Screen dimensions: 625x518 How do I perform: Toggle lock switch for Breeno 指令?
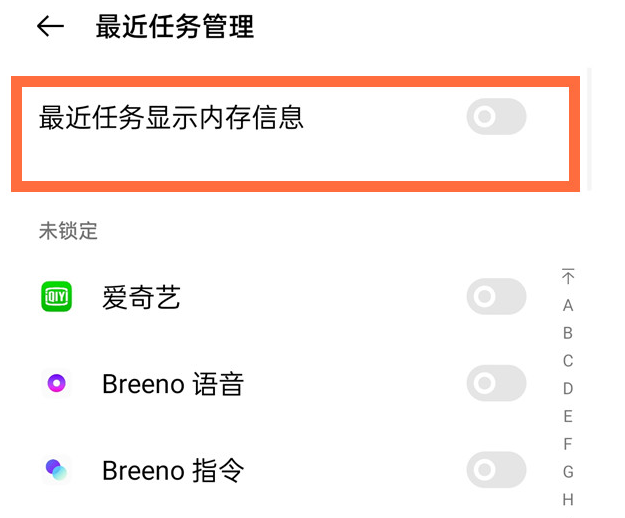[x=496, y=469]
